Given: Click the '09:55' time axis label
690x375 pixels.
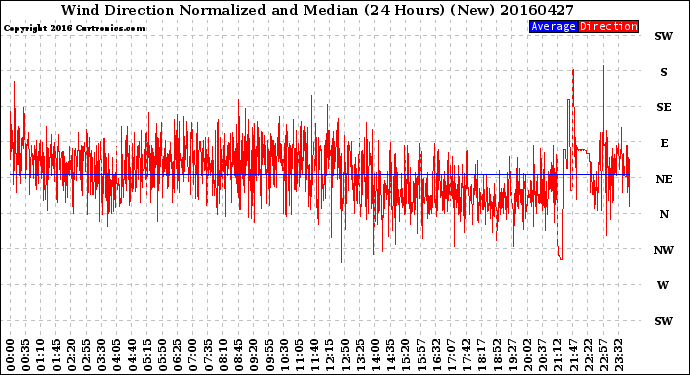Looking at the screenshot, I should coord(268,355).
